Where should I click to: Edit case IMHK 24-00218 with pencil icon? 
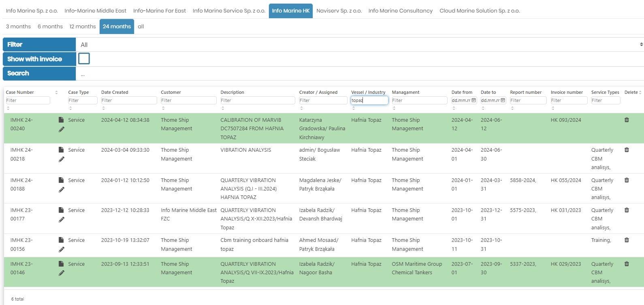pyautogui.click(x=62, y=159)
